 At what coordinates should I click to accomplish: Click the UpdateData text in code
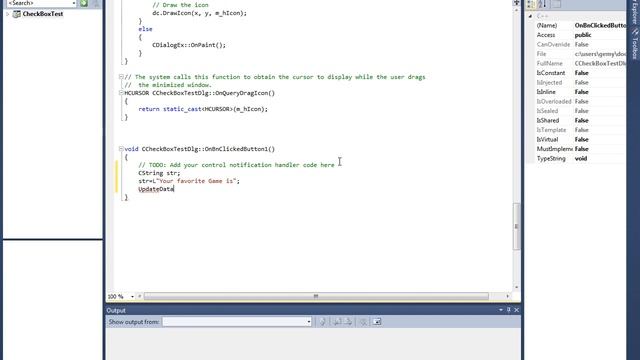[x=156, y=189]
